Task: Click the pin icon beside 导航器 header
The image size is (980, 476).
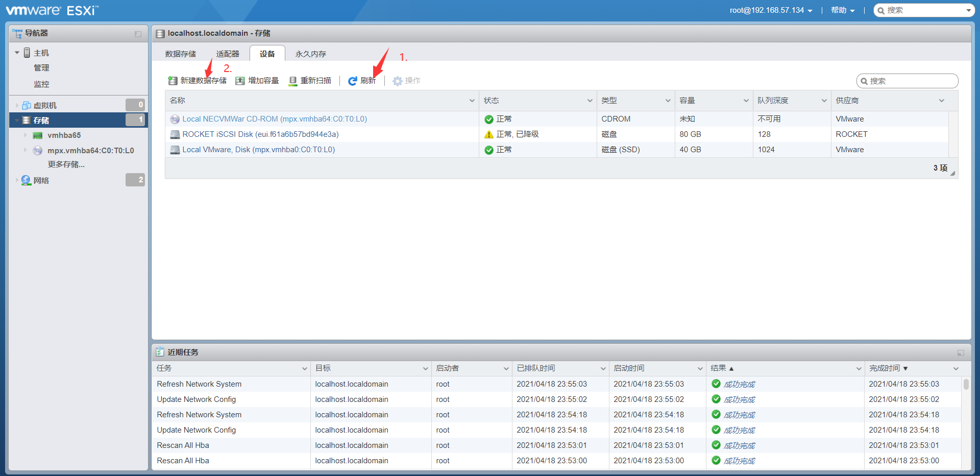Action: 137,33
